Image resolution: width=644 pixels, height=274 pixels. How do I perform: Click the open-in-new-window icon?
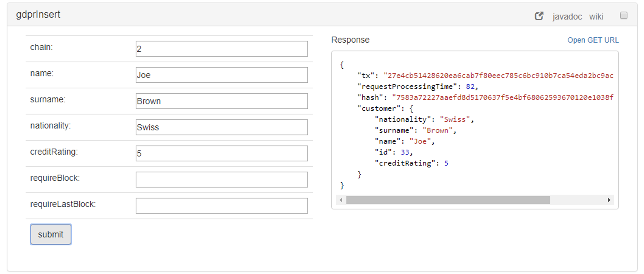(x=539, y=16)
